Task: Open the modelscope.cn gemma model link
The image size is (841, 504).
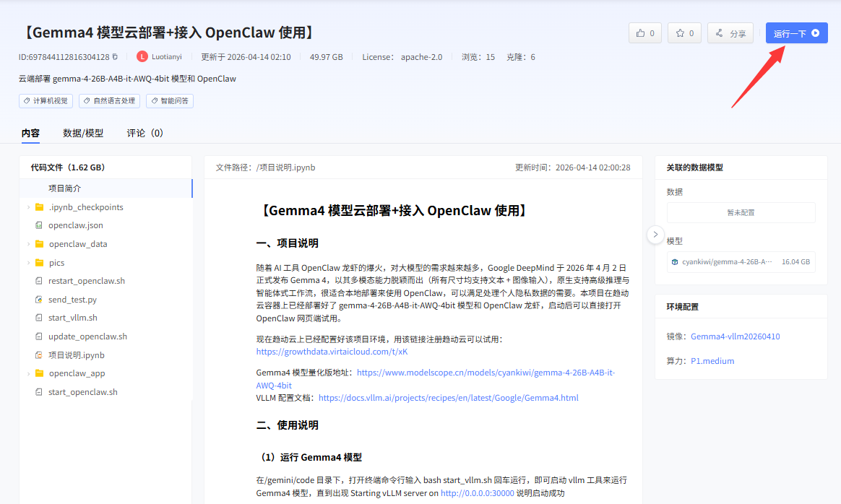Action: pyautogui.click(x=435, y=378)
